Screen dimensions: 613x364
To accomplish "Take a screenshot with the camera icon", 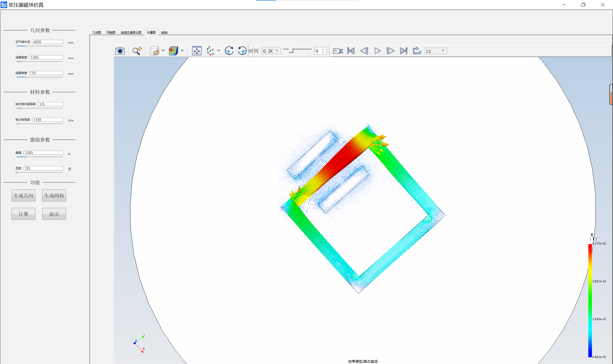I will (120, 51).
